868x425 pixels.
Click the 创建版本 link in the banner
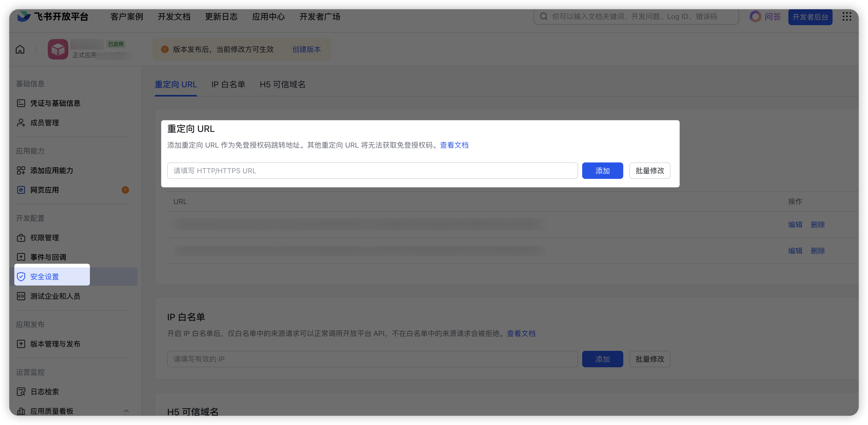(306, 50)
